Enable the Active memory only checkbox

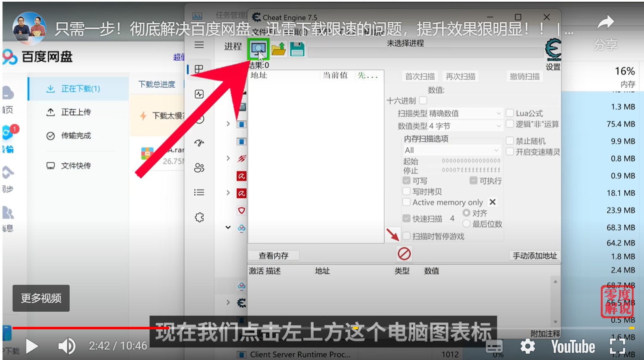click(x=406, y=202)
